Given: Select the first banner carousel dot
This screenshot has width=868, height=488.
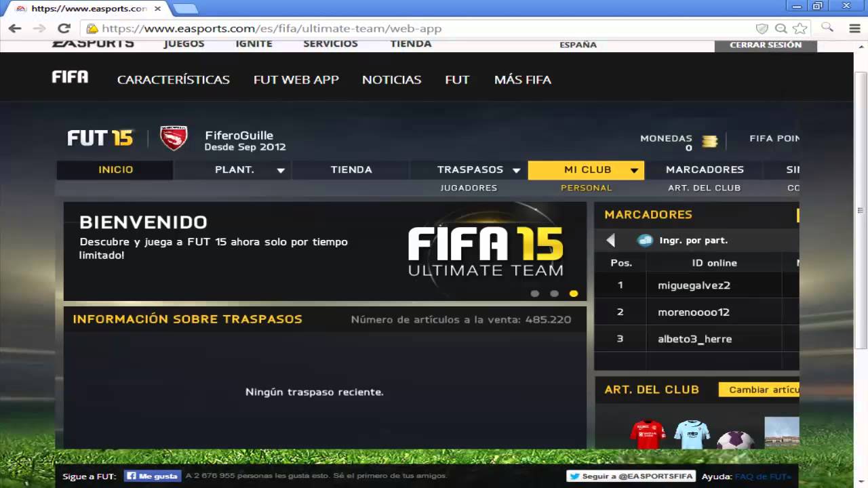Looking at the screenshot, I should click(x=535, y=293).
